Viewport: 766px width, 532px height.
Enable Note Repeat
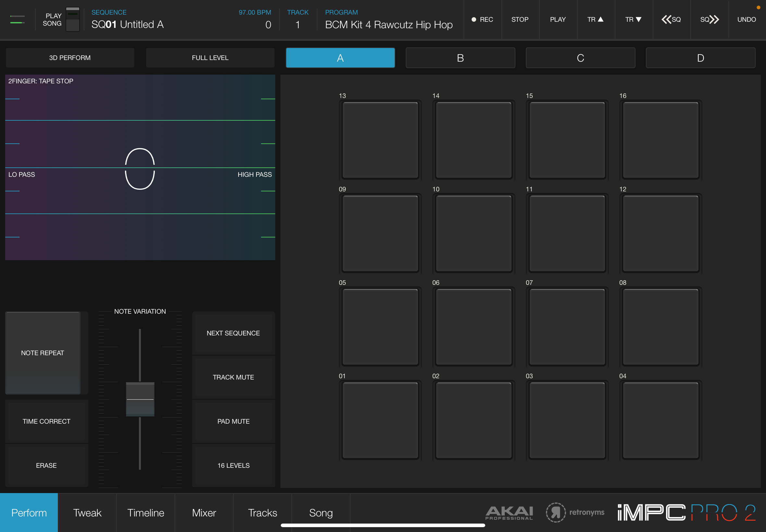pyautogui.click(x=43, y=353)
